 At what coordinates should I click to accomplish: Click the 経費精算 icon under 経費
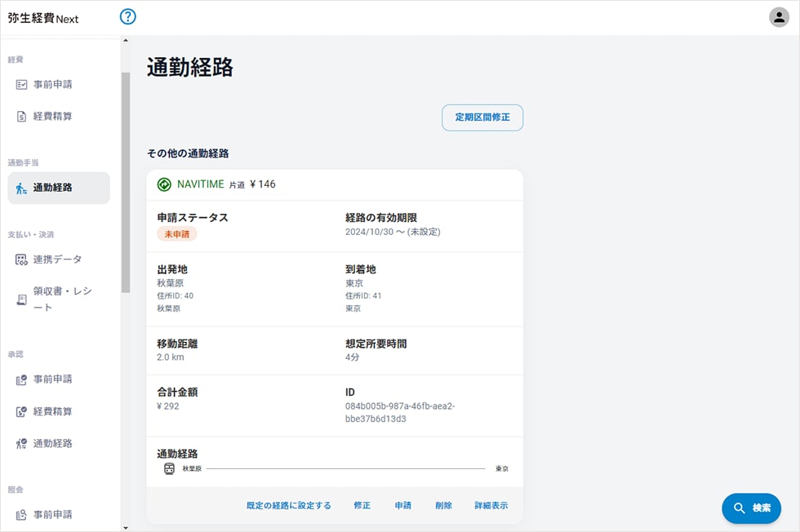22,117
